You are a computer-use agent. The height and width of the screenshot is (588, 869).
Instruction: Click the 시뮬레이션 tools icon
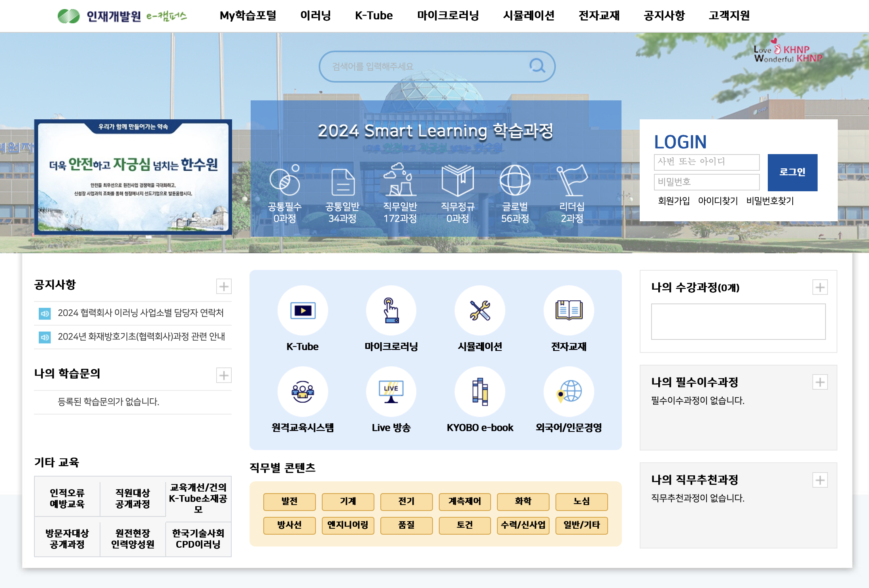point(480,311)
